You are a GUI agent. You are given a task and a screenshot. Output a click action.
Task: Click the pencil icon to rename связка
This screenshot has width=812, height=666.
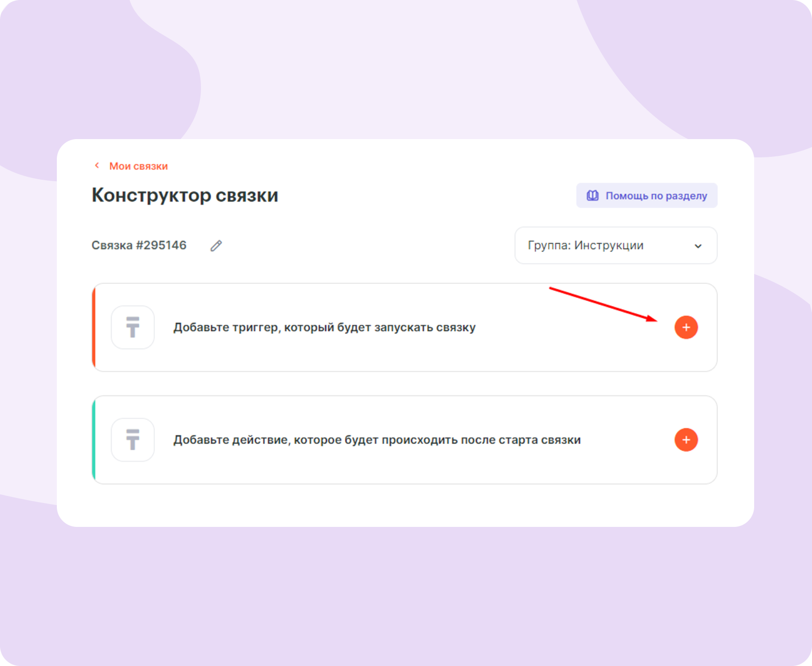(x=216, y=246)
